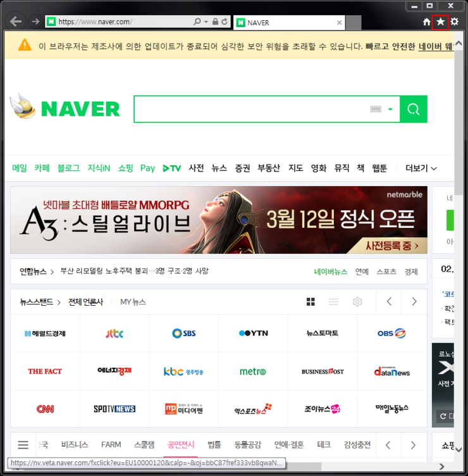Click the vertical scrollbar down arrow

pyautogui.click(x=459, y=449)
